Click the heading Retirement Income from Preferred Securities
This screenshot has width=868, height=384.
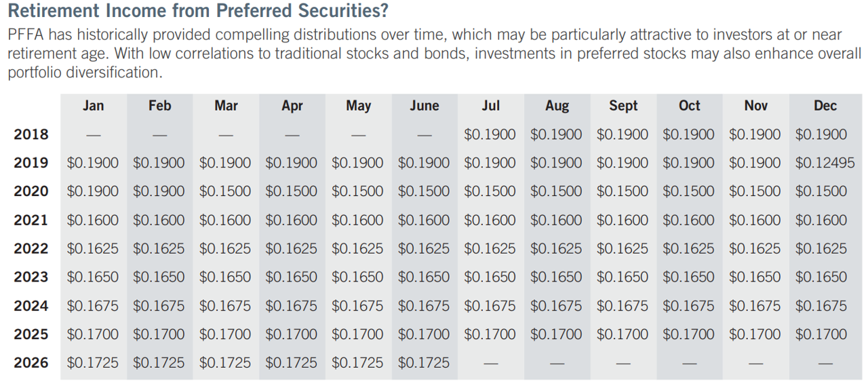click(x=199, y=12)
